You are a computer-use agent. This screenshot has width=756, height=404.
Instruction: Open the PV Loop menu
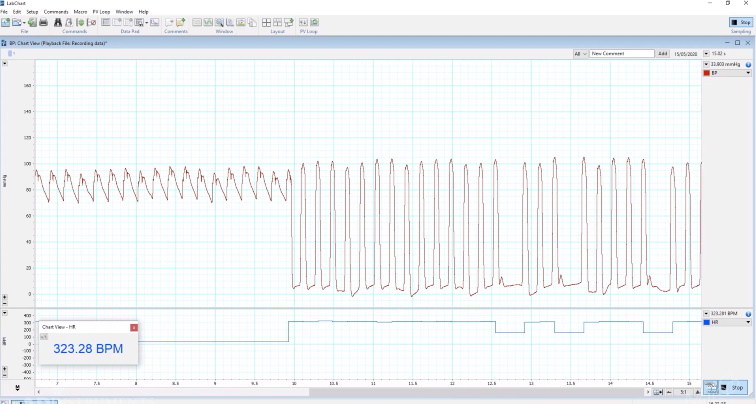101,12
